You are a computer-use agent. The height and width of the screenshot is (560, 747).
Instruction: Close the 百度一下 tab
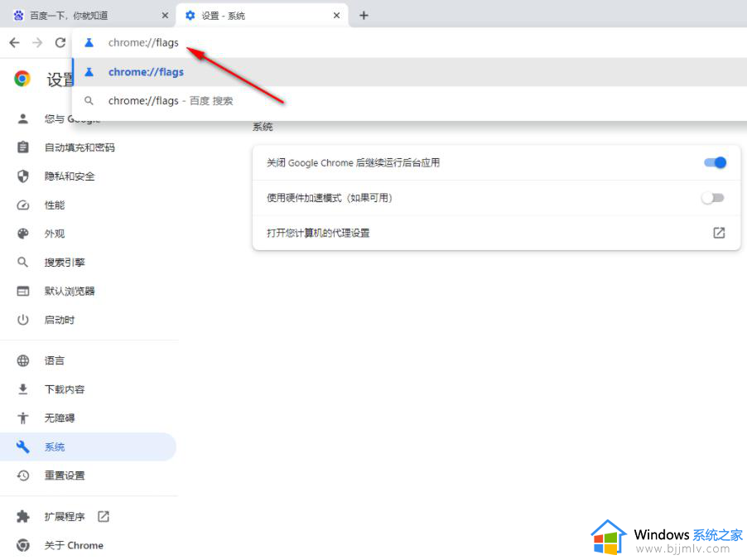165,16
